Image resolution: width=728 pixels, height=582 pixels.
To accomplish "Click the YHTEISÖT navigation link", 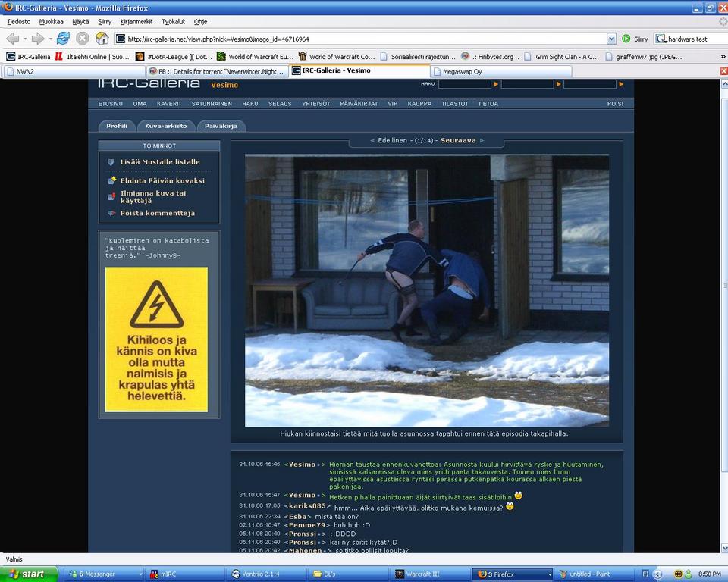I will click(x=315, y=104).
